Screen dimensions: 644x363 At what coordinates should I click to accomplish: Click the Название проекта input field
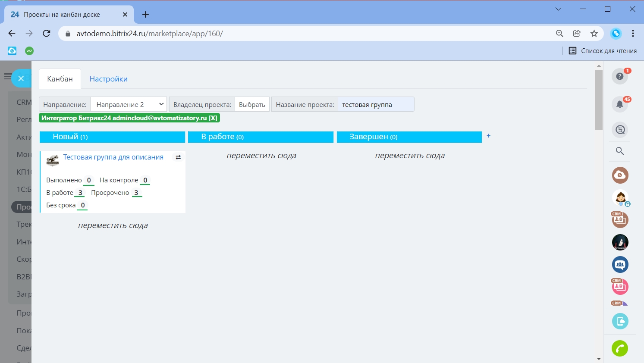click(x=375, y=104)
